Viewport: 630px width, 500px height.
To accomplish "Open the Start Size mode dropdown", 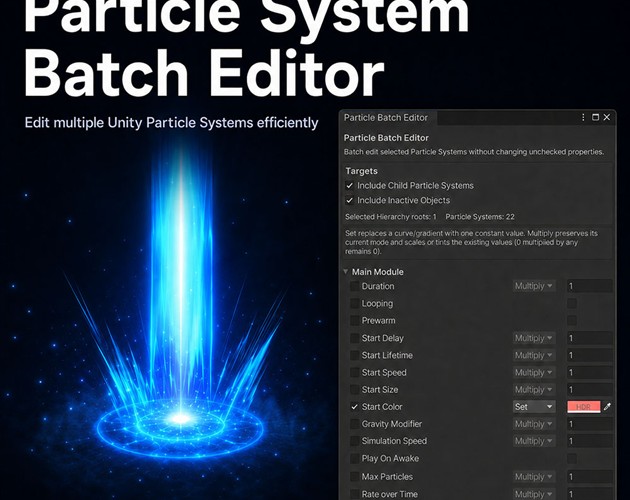I will coord(534,389).
